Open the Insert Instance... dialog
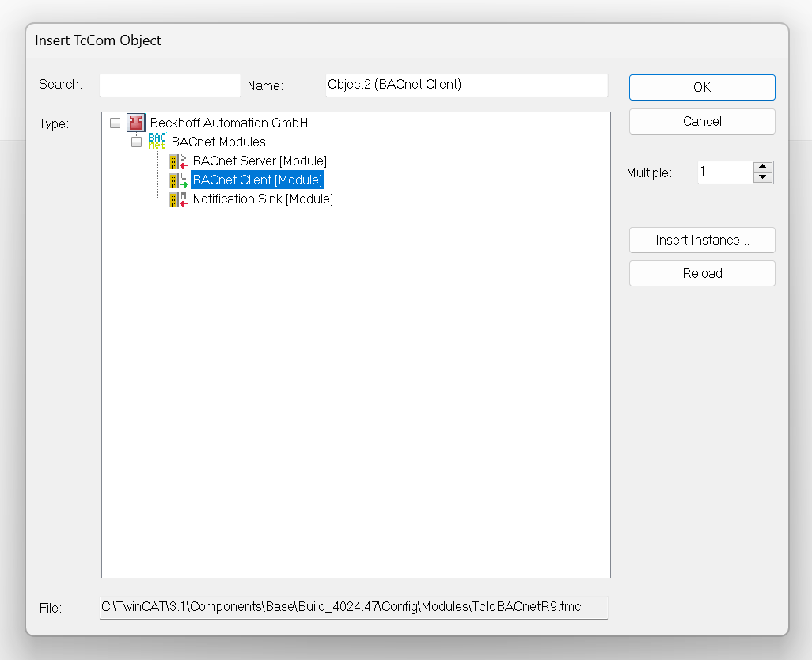The height and width of the screenshot is (660, 812). (x=702, y=241)
